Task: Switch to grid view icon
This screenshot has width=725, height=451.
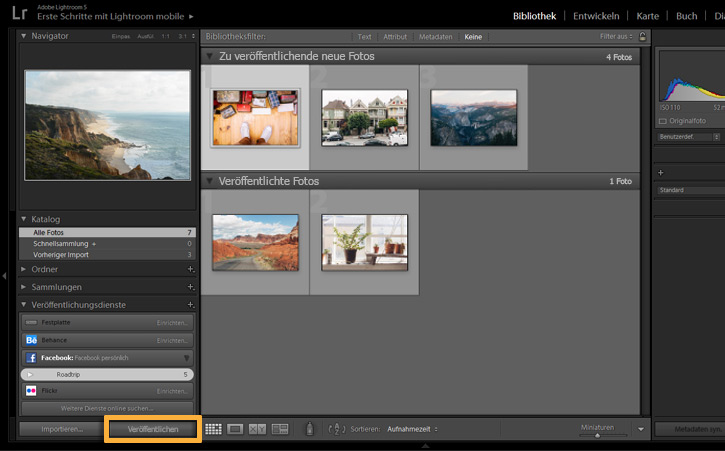Action: click(x=213, y=429)
